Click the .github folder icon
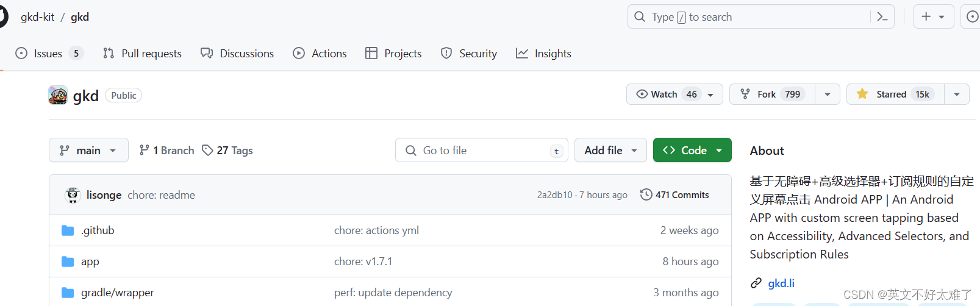 tap(68, 230)
